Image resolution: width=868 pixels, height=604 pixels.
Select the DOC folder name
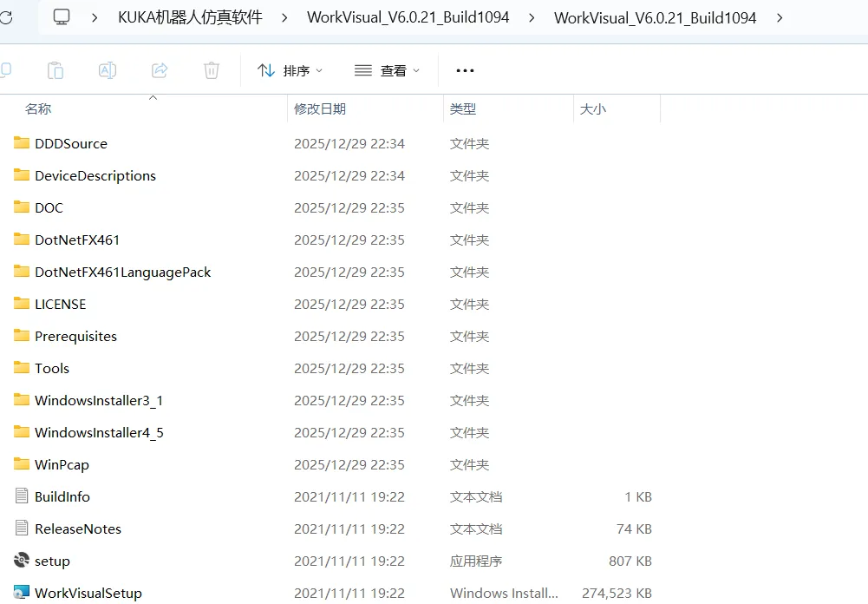click(x=49, y=207)
